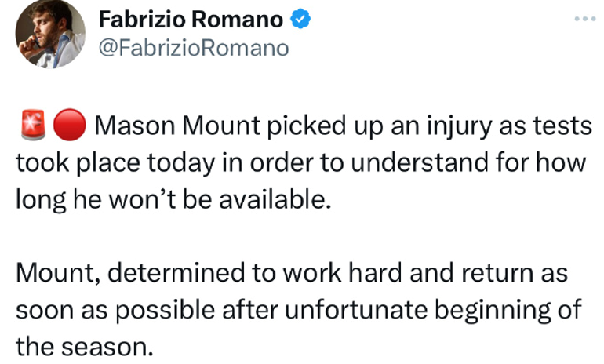This screenshot has width=604, height=364.
Task: Click the words "return as" in tweet
Action: (x=515, y=274)
